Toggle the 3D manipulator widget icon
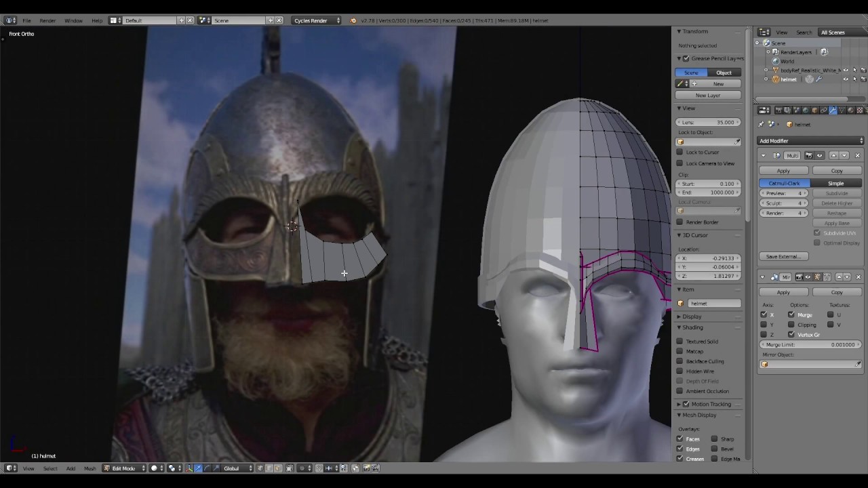 (x=189, y=468)
